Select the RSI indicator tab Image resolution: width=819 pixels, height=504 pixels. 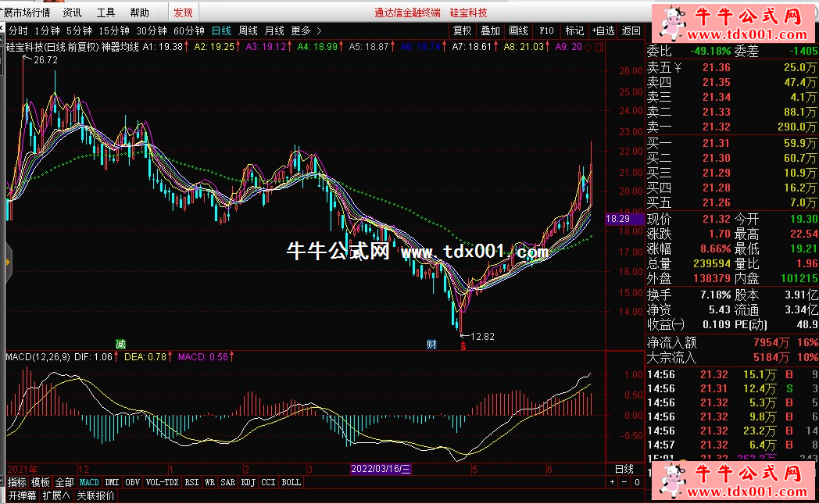pos(191,482)
